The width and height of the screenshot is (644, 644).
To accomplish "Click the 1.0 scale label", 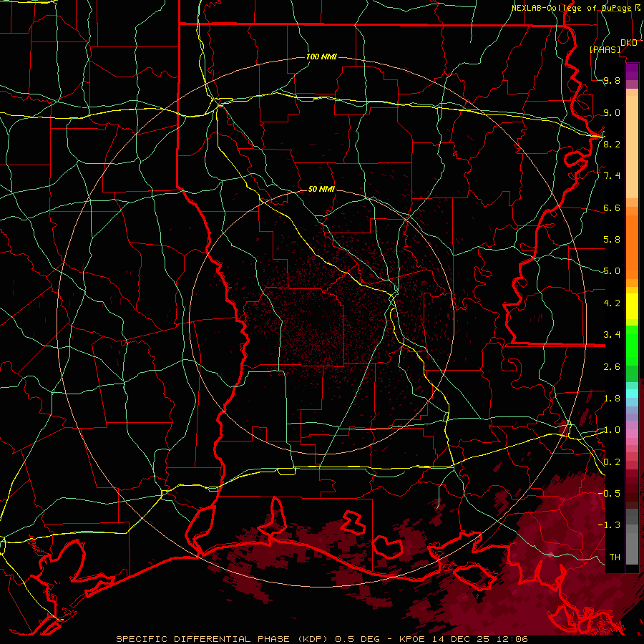I will tap(612, 430).
